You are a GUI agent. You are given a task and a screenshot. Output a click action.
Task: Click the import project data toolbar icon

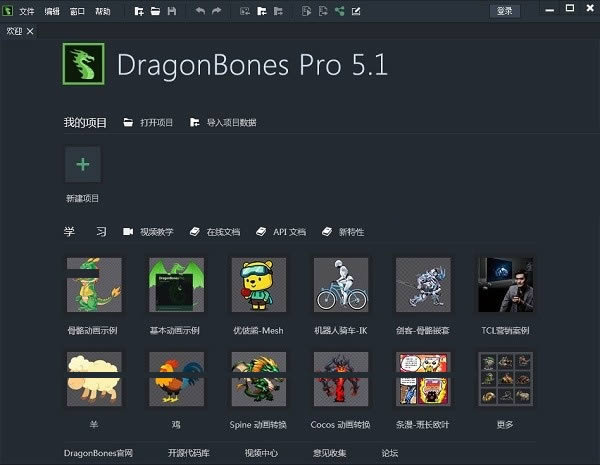[x=262, y=11]
